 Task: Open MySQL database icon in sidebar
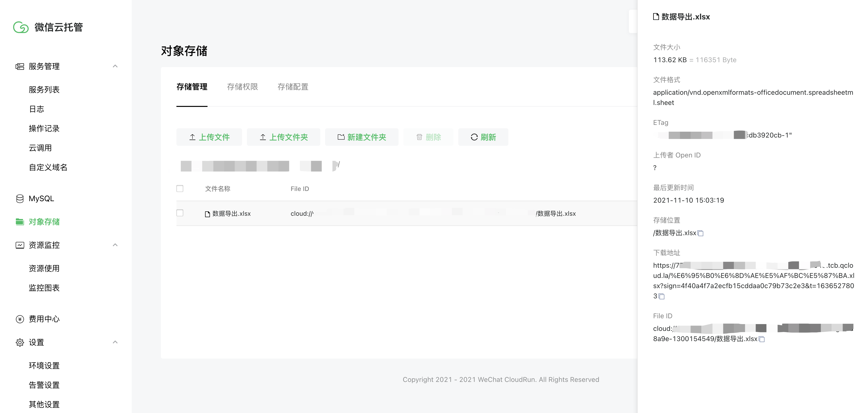(20, 199)
